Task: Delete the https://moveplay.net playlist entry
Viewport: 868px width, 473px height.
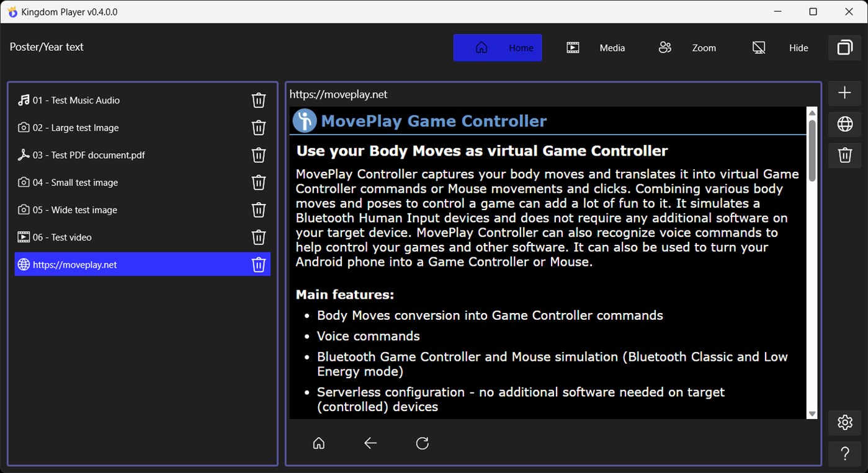Action: point(259,265)
